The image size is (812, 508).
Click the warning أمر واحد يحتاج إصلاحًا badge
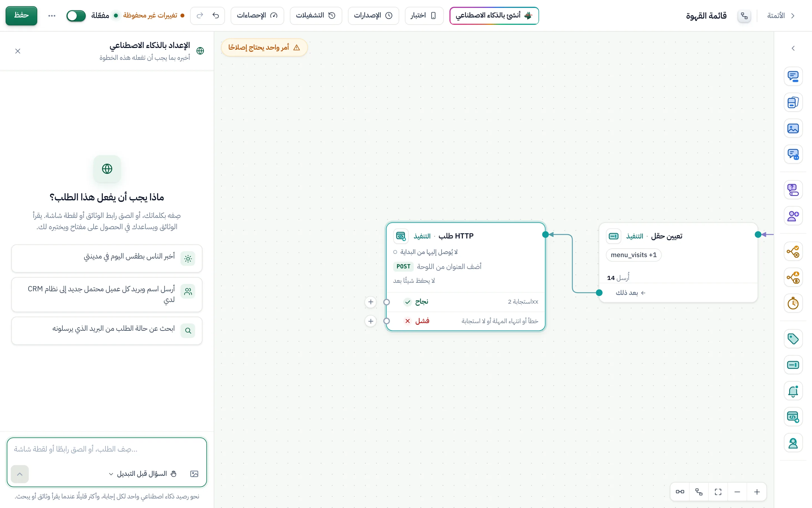tap(264, 47)
